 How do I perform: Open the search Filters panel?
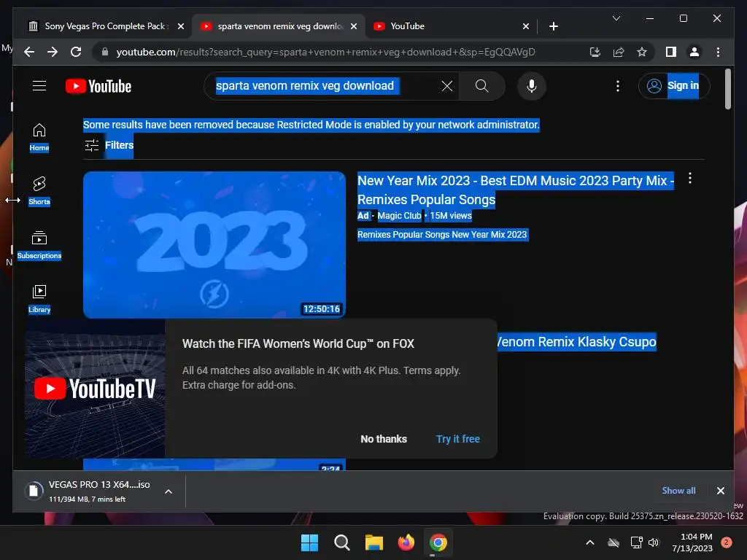109,145
